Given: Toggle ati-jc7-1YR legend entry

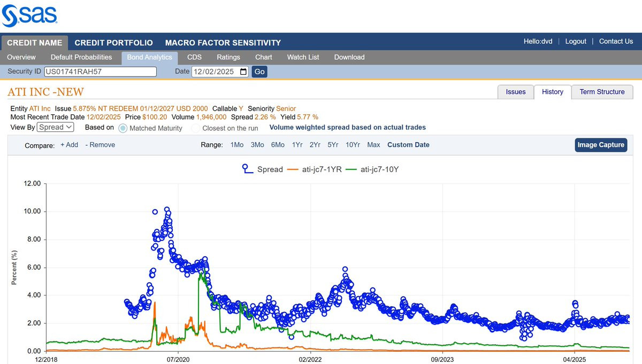Looking at the screenshot, I should (315, 169).
